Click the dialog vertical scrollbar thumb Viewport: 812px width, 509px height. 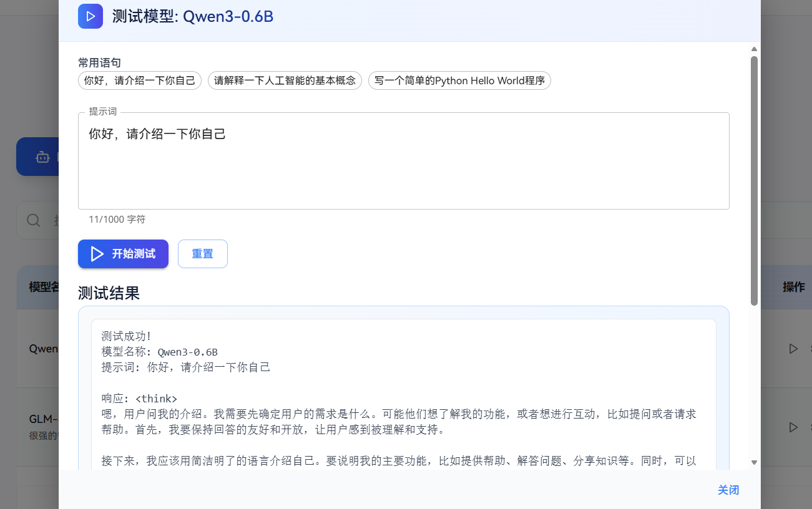tap(754, 181)
